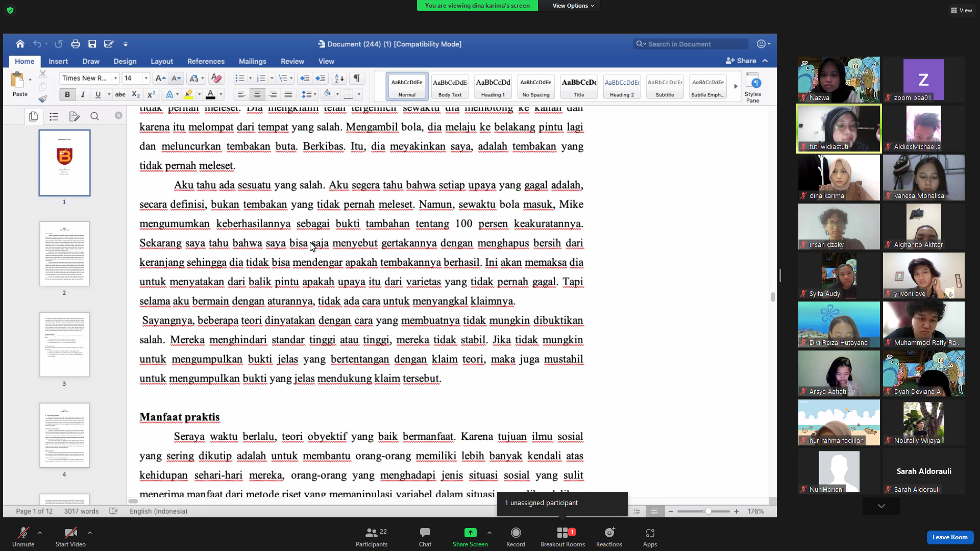Expand the styles gallery arrow
The width and height of the screenshot is (980, 551).
click(736, 86)
